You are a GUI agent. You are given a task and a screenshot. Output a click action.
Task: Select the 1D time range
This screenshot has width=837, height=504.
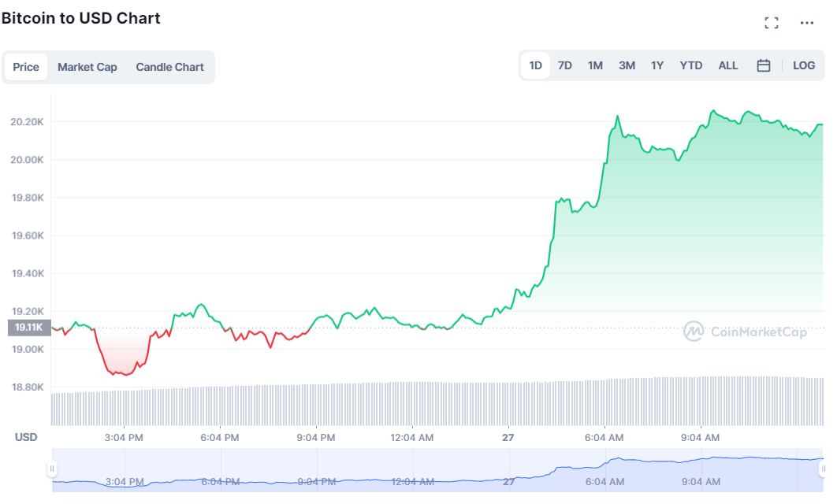point(535,65)
